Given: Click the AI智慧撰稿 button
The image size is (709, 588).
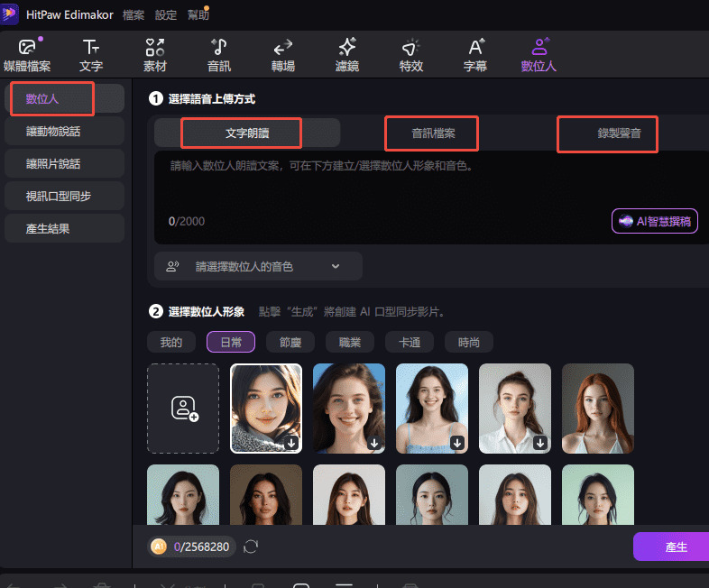Looking at the screenshot, I should click(655, 221).
